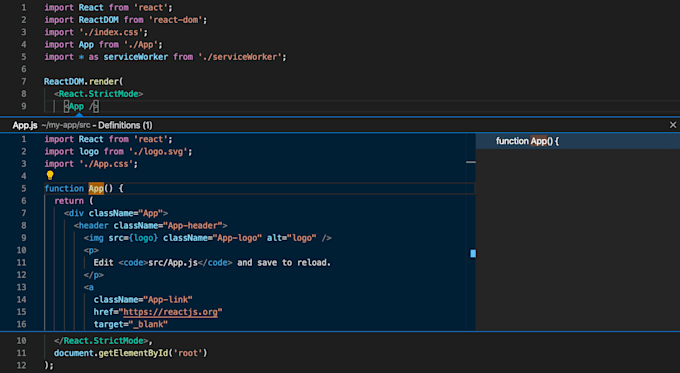This screenshot has width=680, height=373.
Task: Close the peek definitions panel
Action: (673, 125)
